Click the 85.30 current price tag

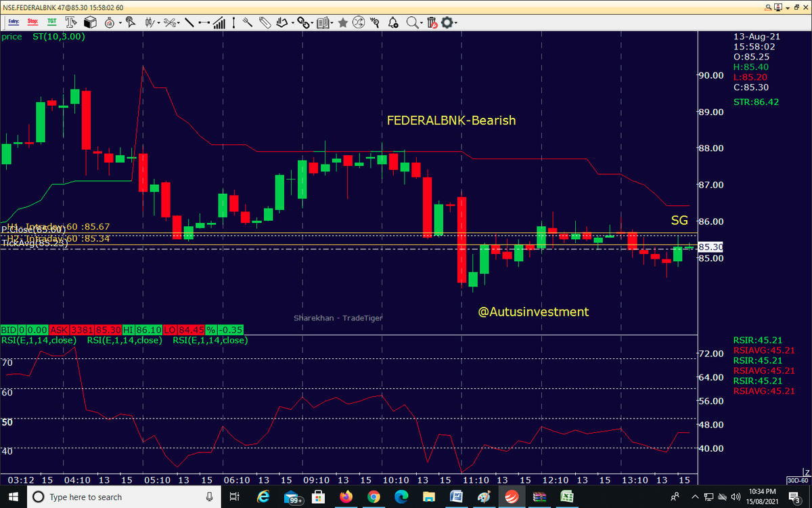pos(710,247)
